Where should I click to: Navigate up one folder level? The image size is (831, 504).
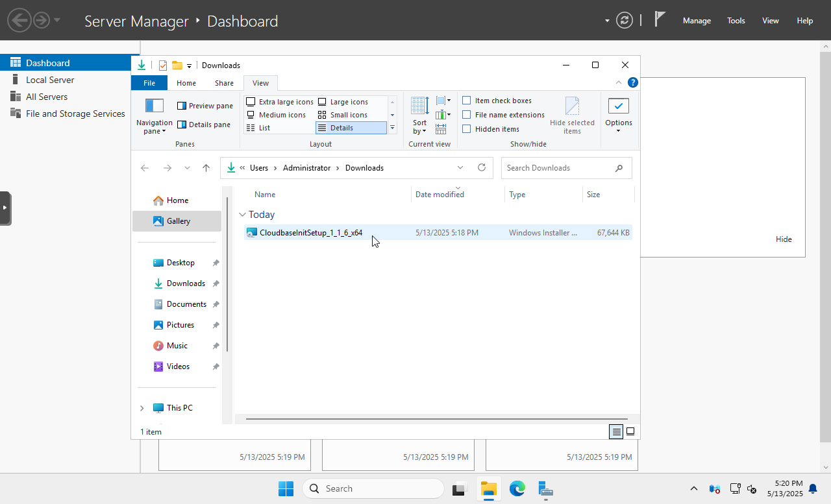tap(206, 167)
